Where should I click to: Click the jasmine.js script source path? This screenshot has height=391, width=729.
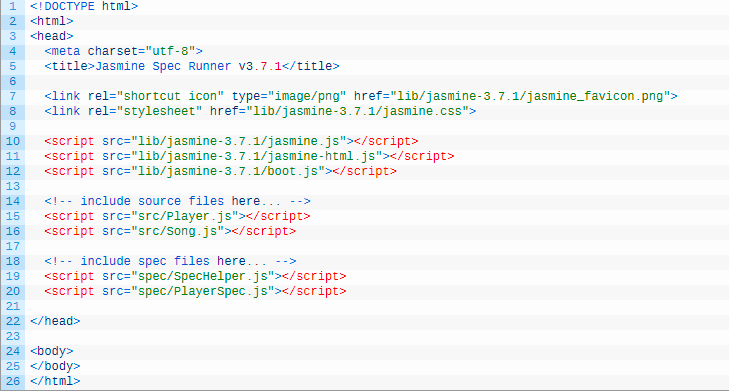click(x=239, y=141)
